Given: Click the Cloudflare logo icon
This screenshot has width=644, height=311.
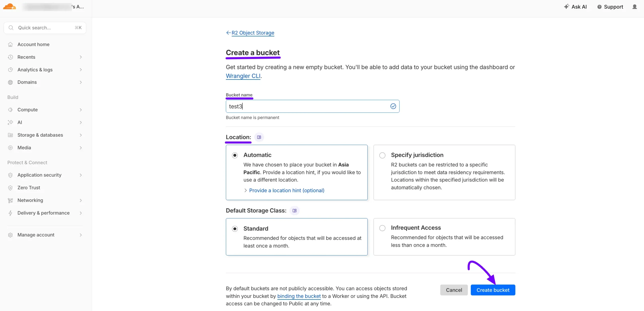Looking at the screenshot, I should (x=10, y=7).
